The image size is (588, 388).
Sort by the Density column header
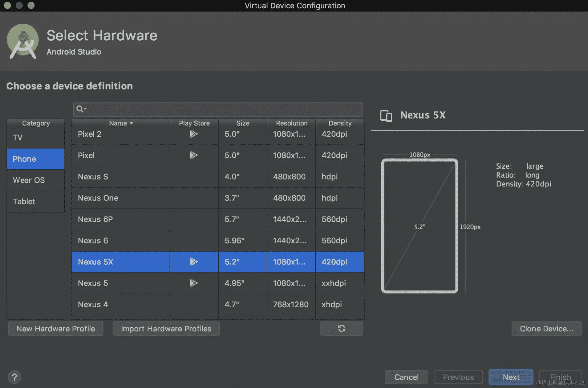[340, 123]
